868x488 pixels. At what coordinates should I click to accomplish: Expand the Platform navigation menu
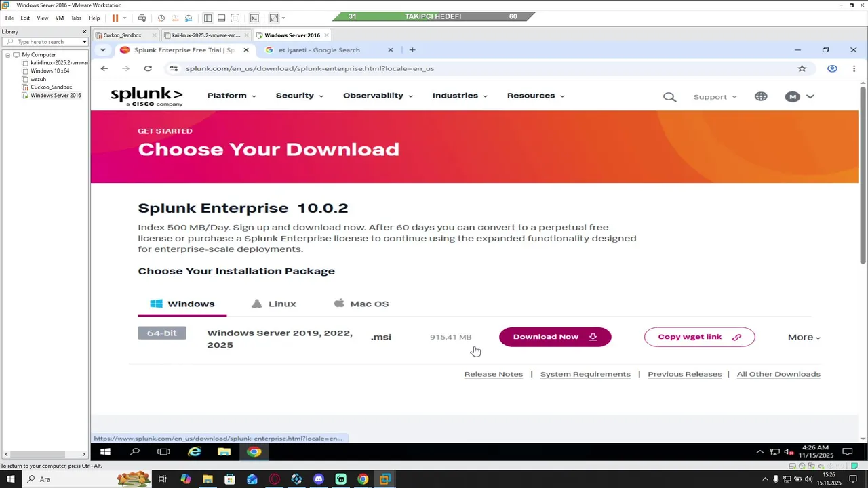coord(231,96)
